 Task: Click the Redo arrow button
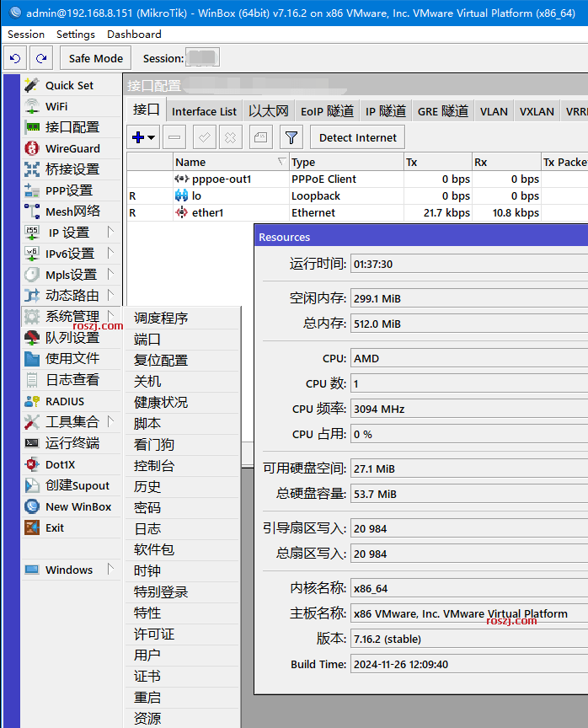[41, 58]
